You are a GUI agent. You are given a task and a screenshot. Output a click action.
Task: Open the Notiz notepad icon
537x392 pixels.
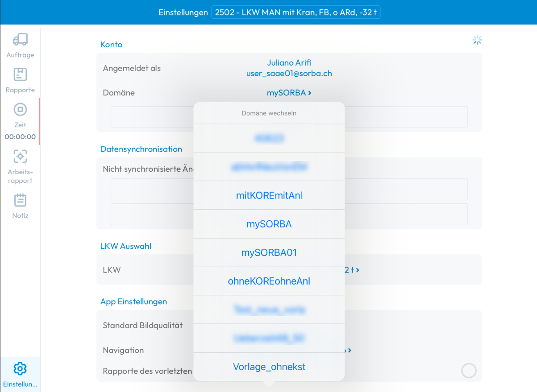click(x=20, y=200)
